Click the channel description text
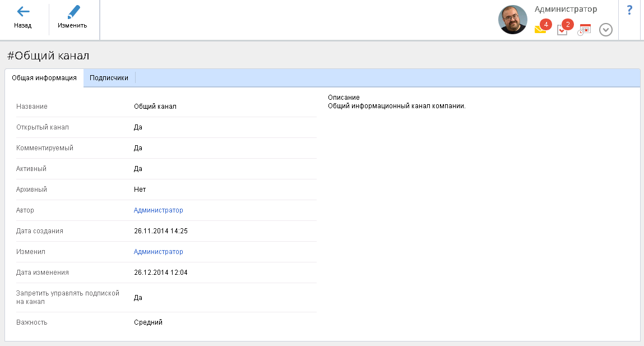 (396, 106)
